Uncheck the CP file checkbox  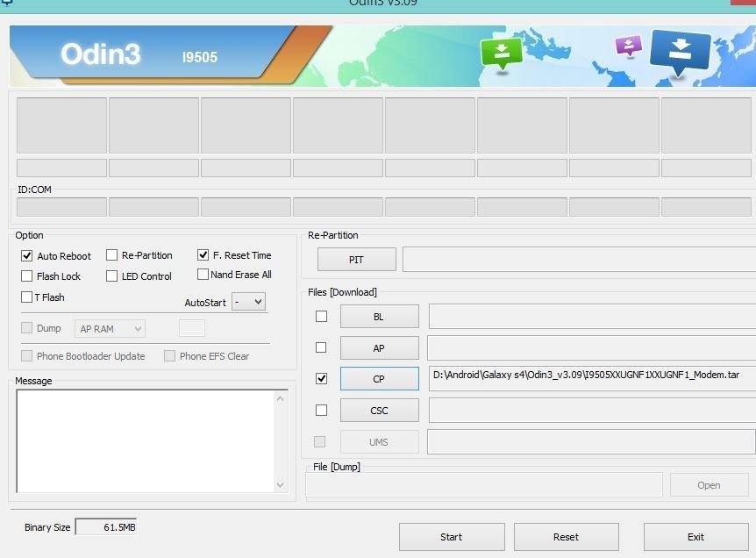[321, 379]
